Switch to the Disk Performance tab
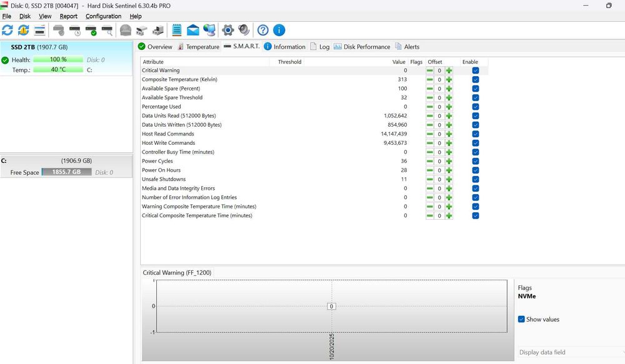Viewport: 625px width, 364px height. coord(362,47)
